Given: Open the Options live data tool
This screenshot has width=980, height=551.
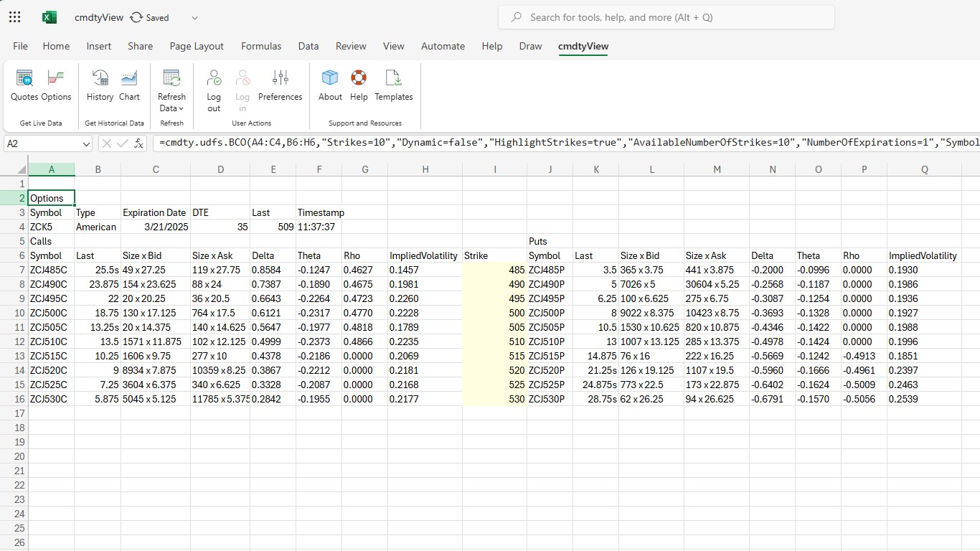Looking at the screenshot, I should [x=56, y=85].
